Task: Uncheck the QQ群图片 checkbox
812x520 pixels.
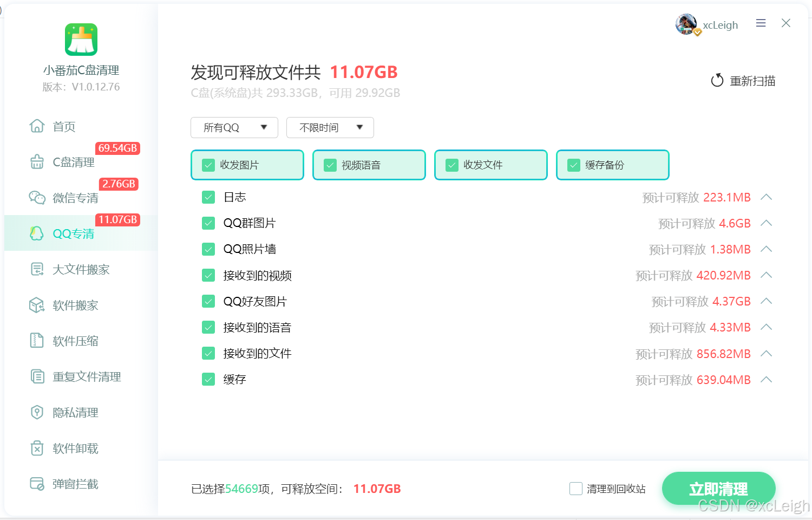Action: [208, 223]
